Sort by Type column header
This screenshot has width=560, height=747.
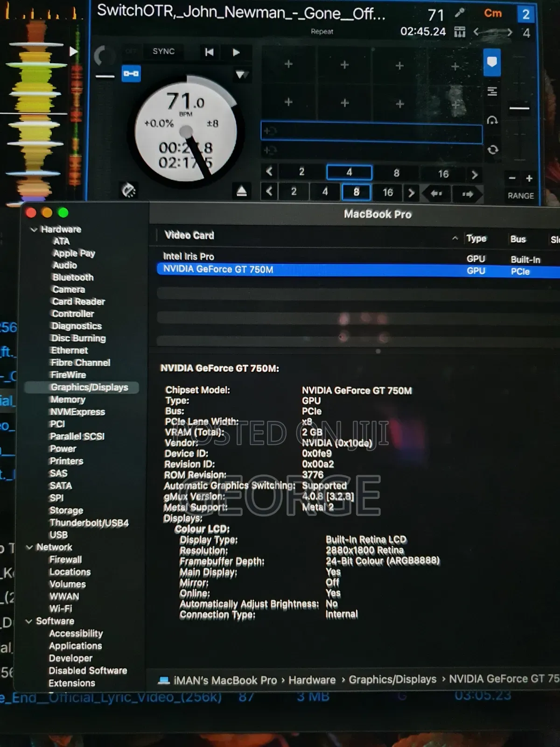click(x=476, y=239)
